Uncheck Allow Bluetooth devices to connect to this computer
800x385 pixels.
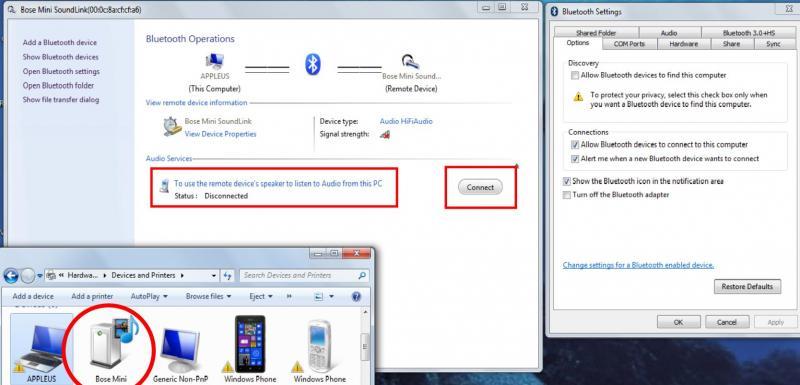click(x=575, y=145)
